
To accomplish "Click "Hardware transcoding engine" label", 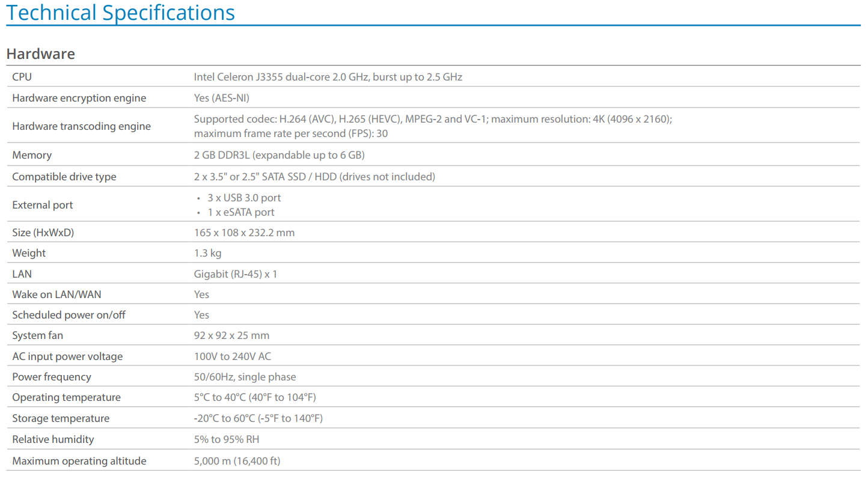I will point(82,126).
